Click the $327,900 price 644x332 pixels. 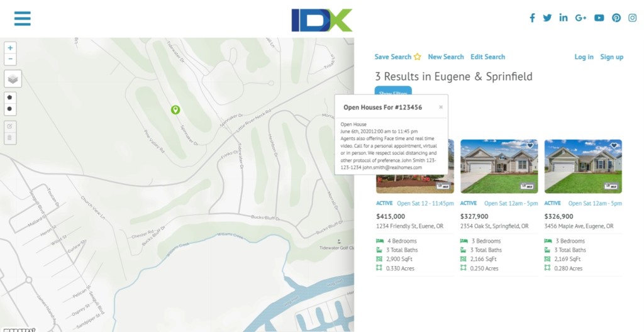(x=474, y=216)
